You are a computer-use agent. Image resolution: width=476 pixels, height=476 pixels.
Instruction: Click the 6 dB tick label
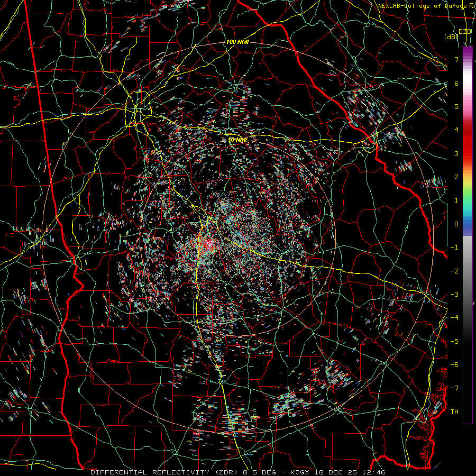pos(456,83)
